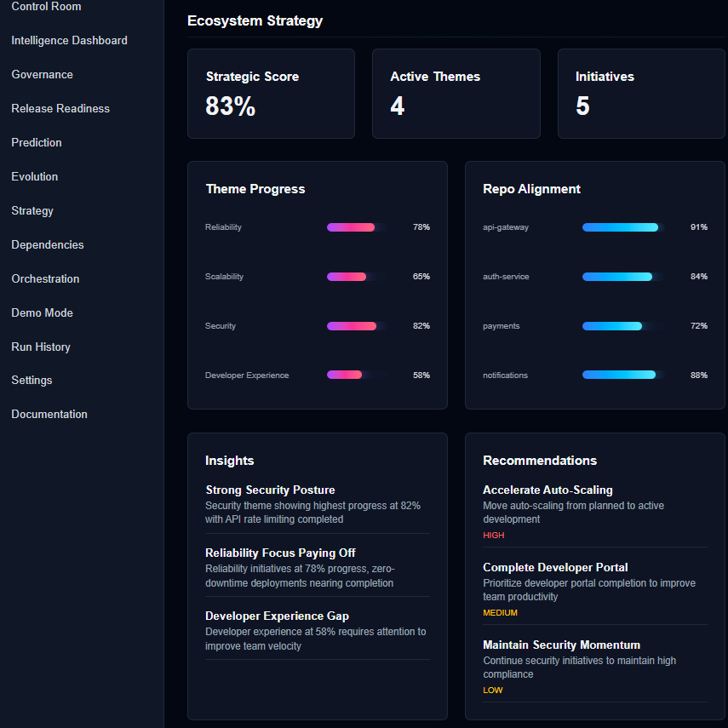Open Release Readiness
The width and height of the screenshot is (728, 728).
(60, 108)
